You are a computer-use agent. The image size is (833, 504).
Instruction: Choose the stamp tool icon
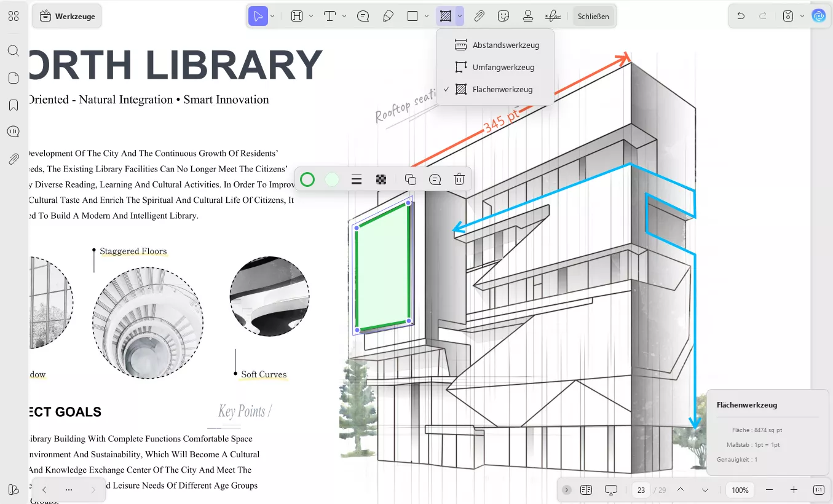coord(527,17)
